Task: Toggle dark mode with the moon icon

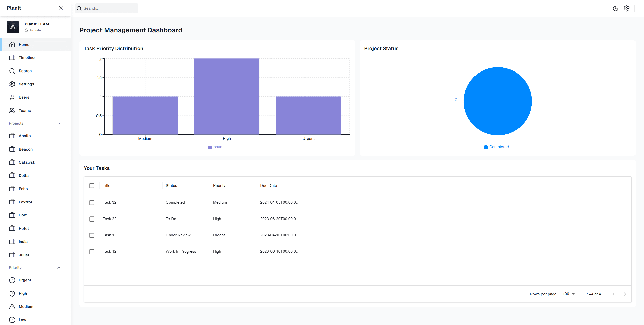Action: point(615,8)
